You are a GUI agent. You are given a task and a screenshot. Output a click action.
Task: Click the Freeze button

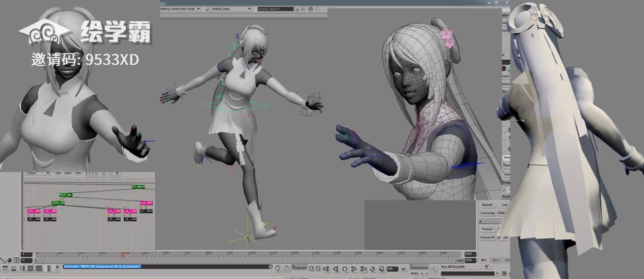[487, 229]
